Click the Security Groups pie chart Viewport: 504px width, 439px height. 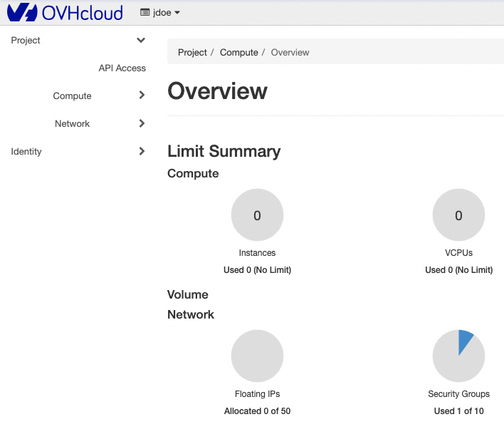pyautogui.click(x=458, y=356)
